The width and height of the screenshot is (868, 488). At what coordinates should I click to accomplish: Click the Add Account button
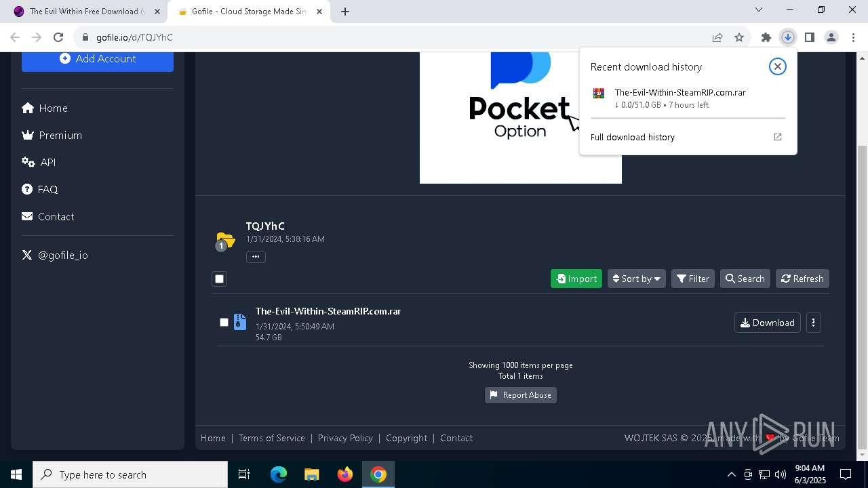point(98,59)
